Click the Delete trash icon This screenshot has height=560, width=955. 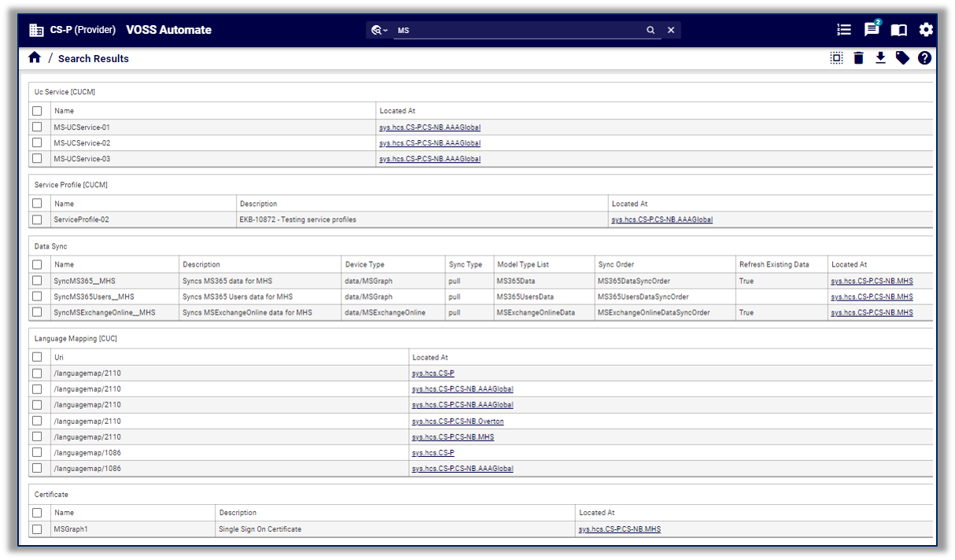point(858,58)
